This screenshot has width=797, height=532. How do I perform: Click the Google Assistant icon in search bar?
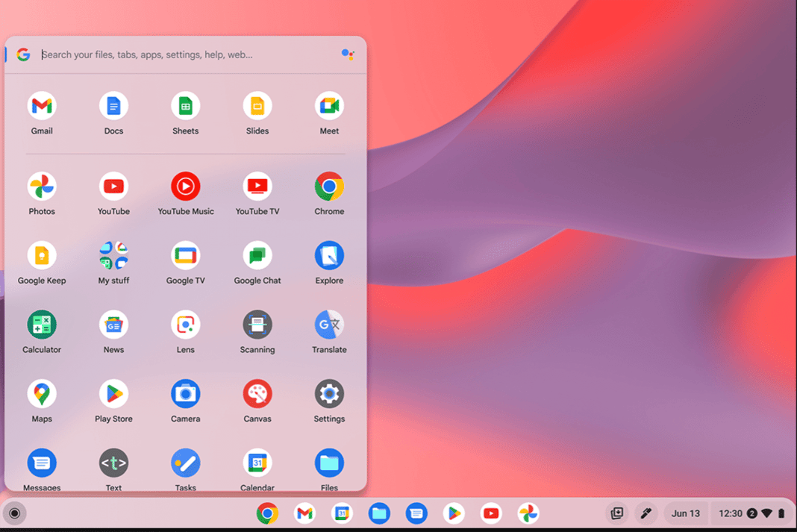347,54
